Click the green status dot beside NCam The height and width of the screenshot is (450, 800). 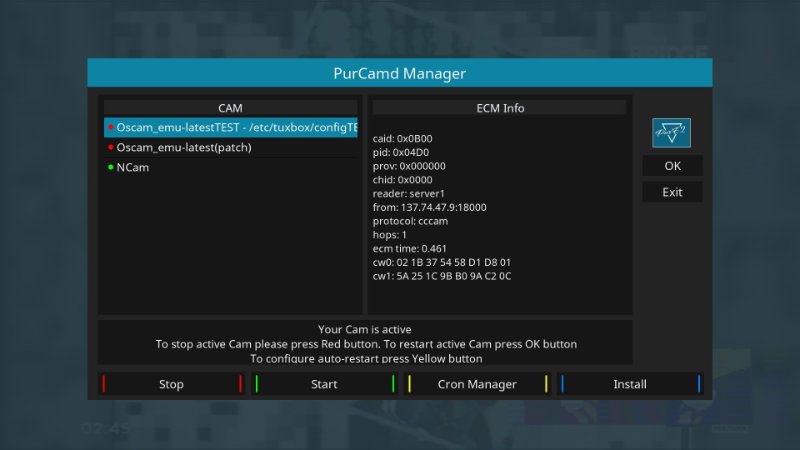point(111,167)
